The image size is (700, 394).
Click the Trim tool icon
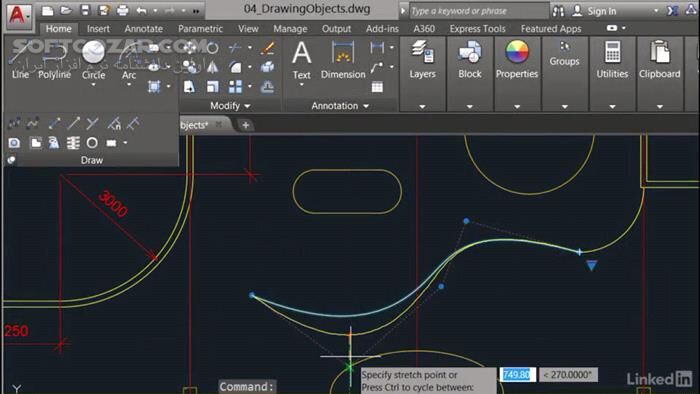(x=235, y=47)
